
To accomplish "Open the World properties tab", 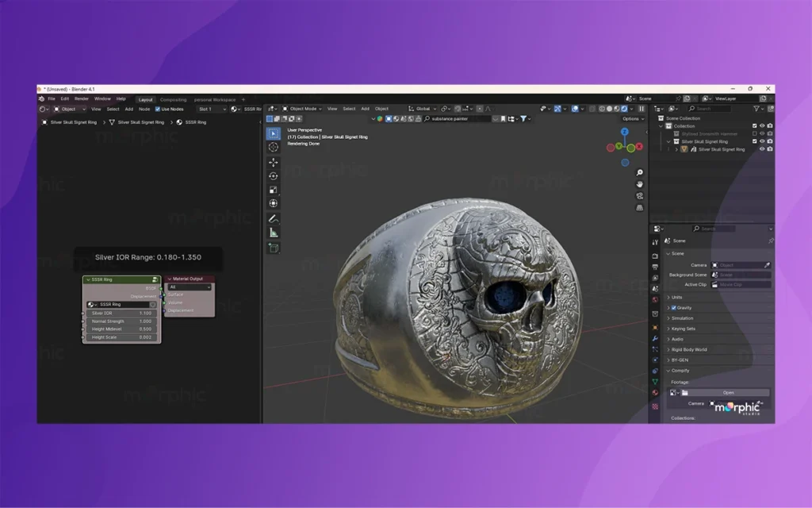I will click(x=655, y=299).
